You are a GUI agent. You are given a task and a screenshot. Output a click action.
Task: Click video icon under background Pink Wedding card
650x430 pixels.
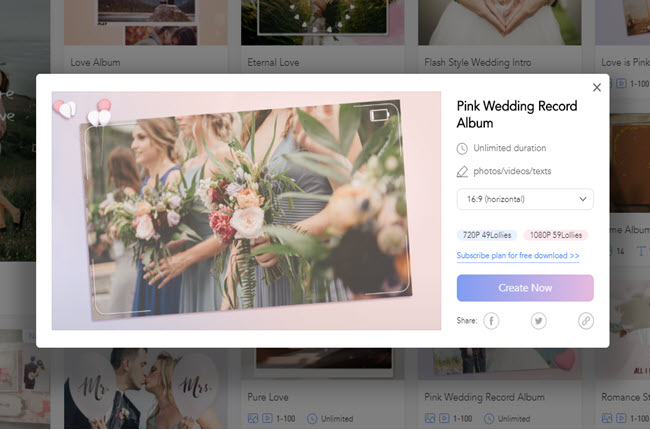(x=444, y=418)
